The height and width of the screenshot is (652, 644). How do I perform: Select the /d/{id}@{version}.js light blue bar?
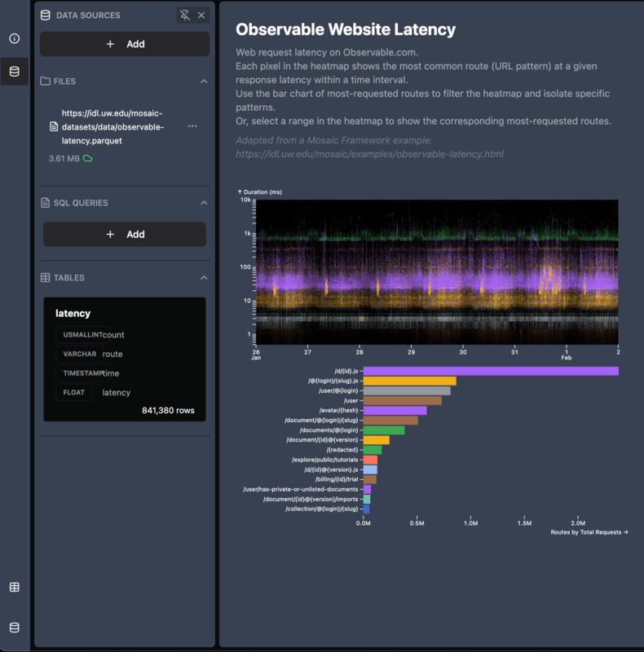[370, 470]
